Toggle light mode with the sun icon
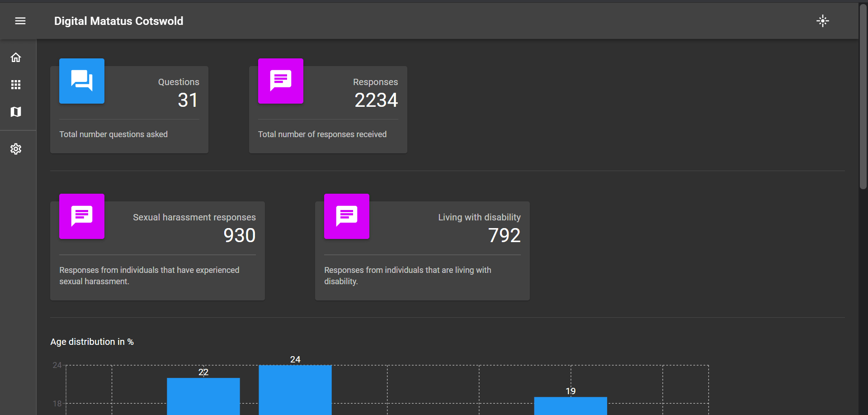The height and width of the screenshot is (415, 868). click(823, 20)
